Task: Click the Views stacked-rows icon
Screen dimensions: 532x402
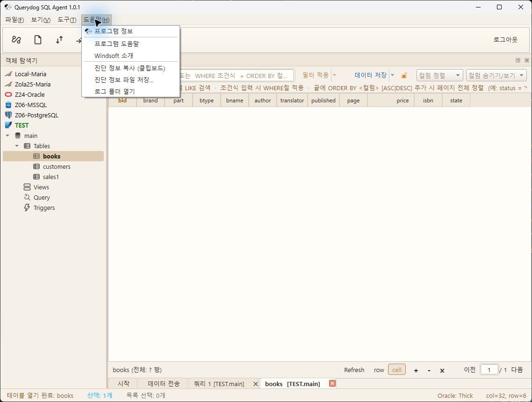Action: 27,187
